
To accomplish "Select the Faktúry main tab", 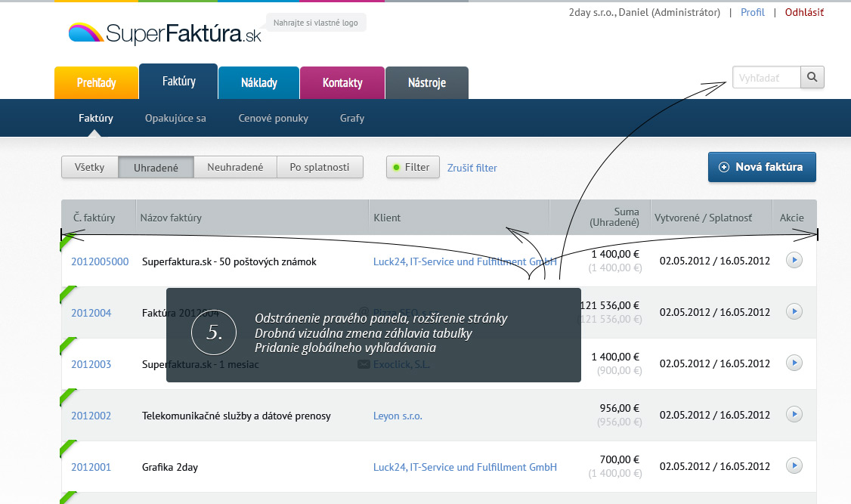I will pyautogui.click(x=178, y=82).
